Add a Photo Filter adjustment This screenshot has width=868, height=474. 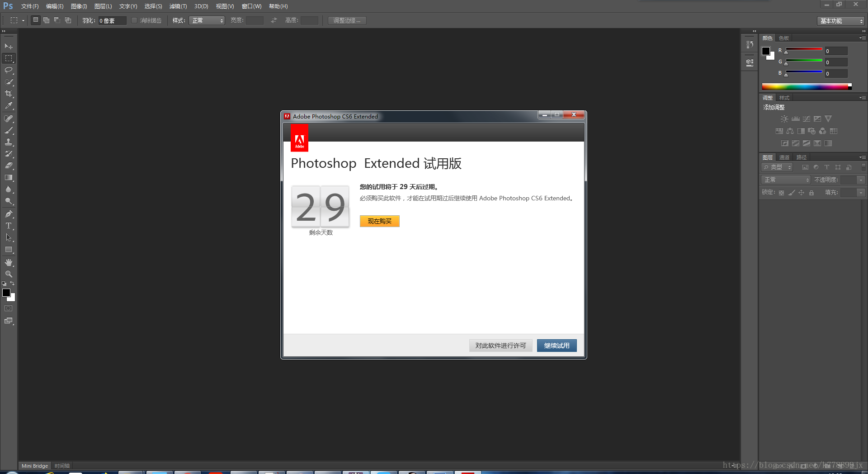[x=812, y=131]
